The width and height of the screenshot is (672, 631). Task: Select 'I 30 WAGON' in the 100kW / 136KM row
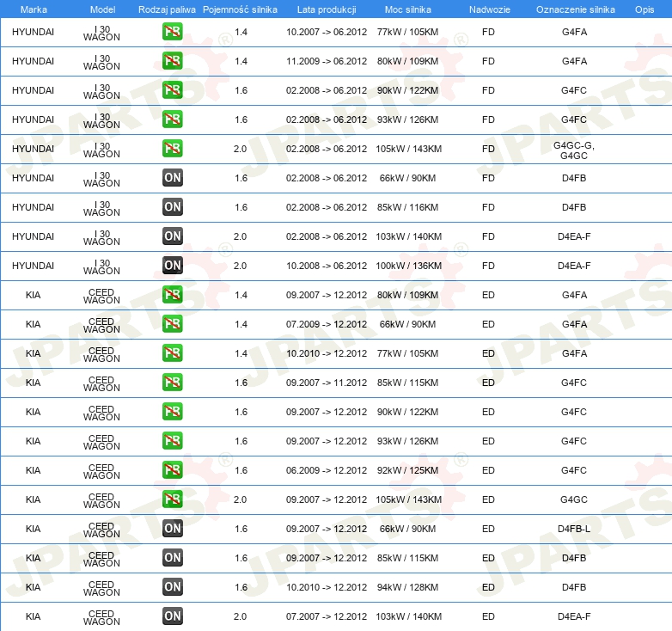(101, 266)
